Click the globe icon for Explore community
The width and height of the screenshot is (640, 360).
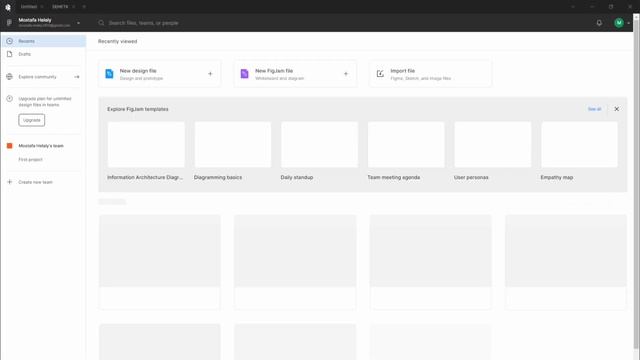pyautogui.click(x=9, y=77)
